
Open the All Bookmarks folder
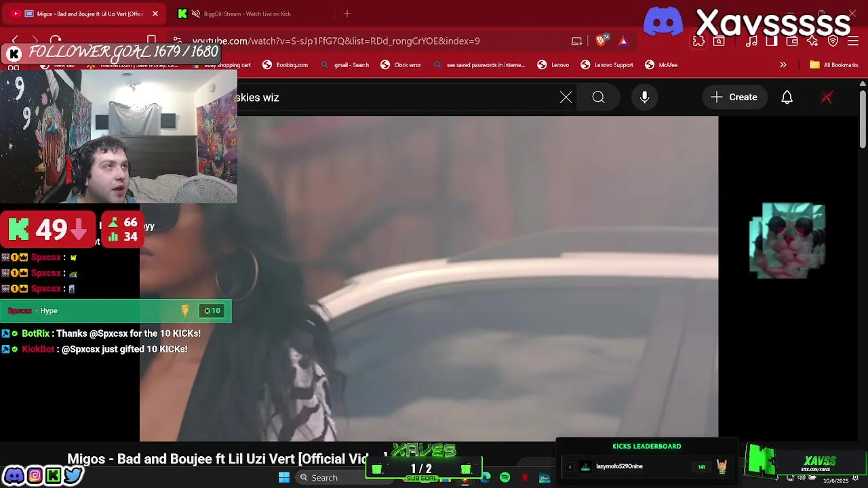[834, 65]
